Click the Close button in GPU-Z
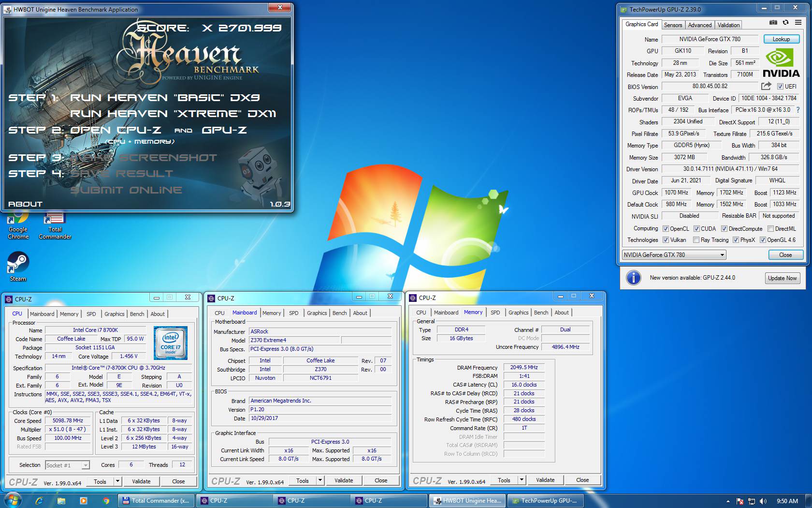812x508 pixels. coord(785,255)
